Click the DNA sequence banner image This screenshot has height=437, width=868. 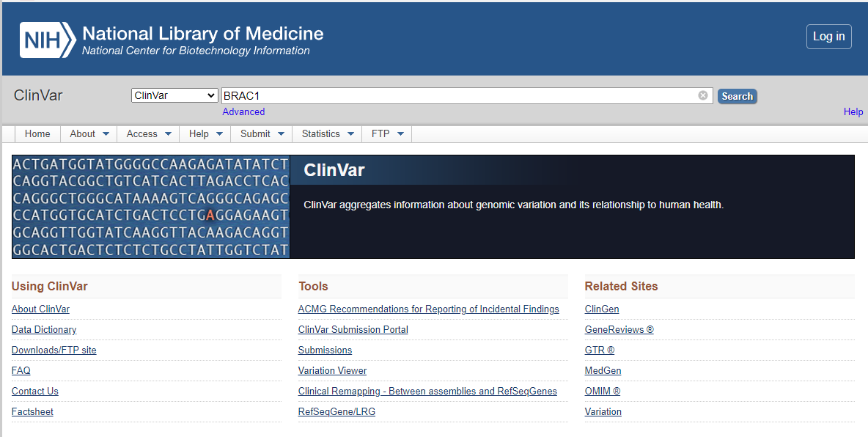point(151,207)
